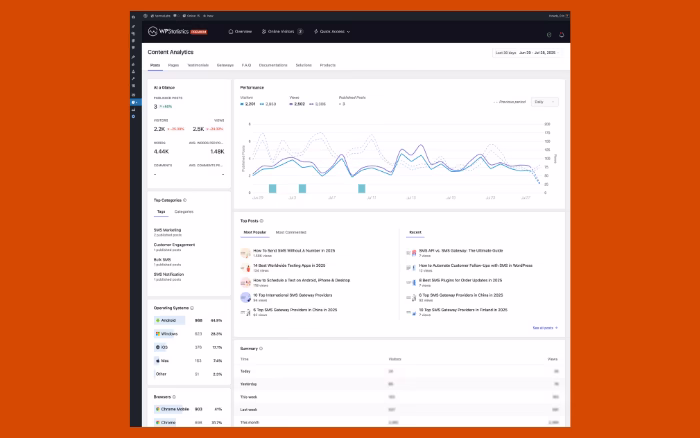Switch to the Testimonials tab
Viewport: 700px width, 438px height.
point(198,65)
